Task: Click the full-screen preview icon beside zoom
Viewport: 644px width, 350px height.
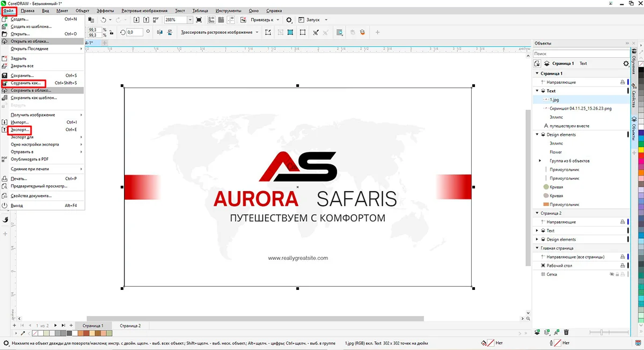Action: [x=199, y=20]
